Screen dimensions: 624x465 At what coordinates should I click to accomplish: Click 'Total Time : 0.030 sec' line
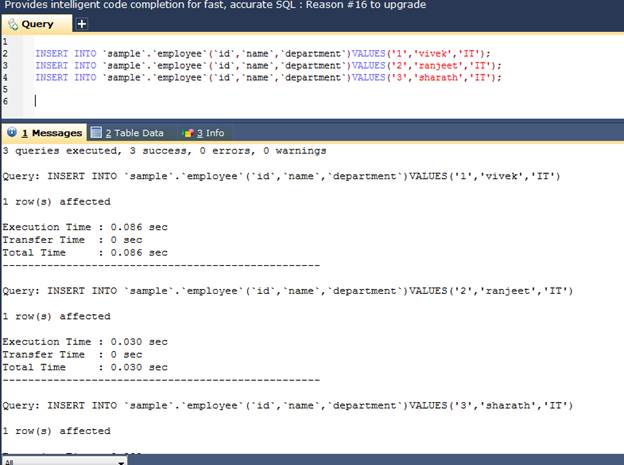85,367
